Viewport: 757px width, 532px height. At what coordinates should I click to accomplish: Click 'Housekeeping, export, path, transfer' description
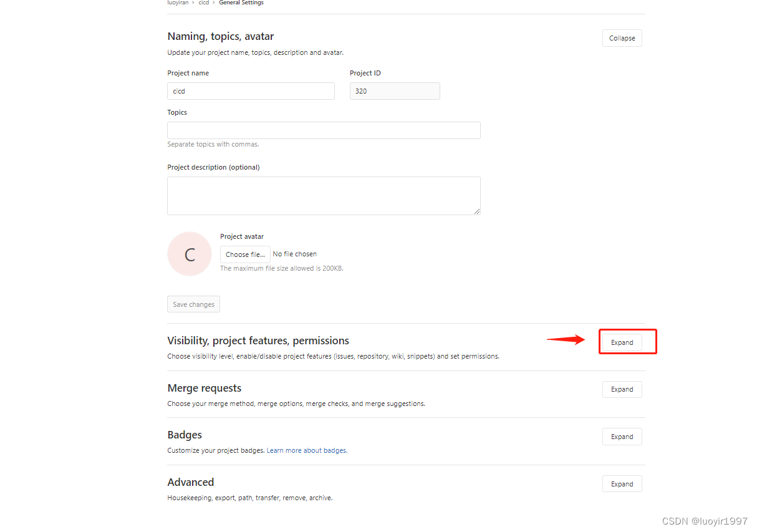point(250,498)
